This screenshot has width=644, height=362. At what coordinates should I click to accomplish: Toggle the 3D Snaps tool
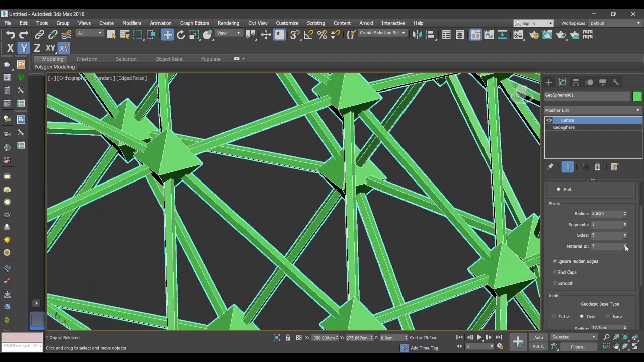tap(295, 35)
